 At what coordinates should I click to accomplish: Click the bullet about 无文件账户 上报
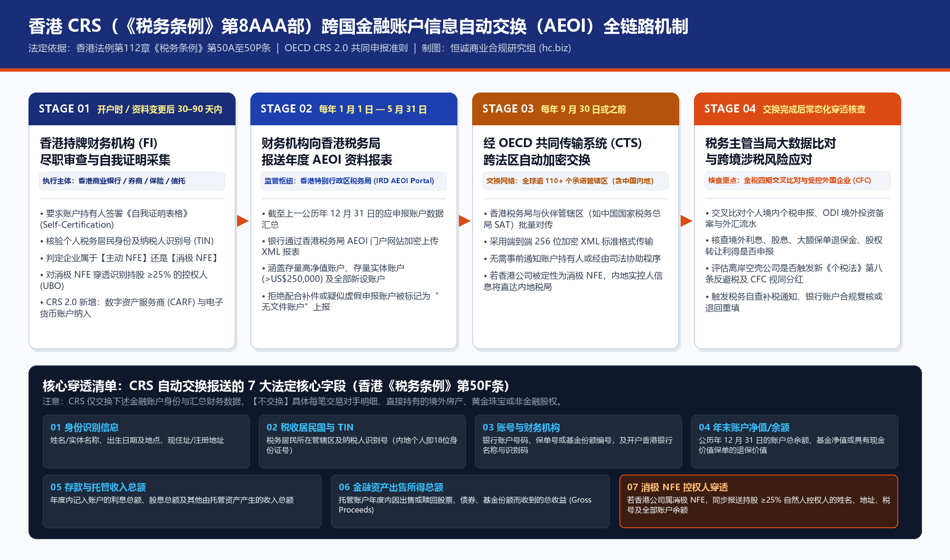click(351, 301)
